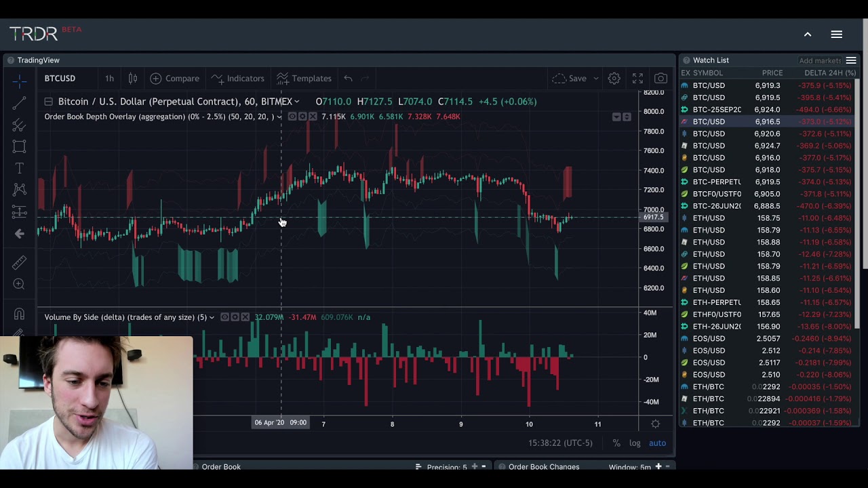The width and height of the screenshot is (868, 488).
Task: Toggle auto scale on price axis
Action: [x=657, y=443]
